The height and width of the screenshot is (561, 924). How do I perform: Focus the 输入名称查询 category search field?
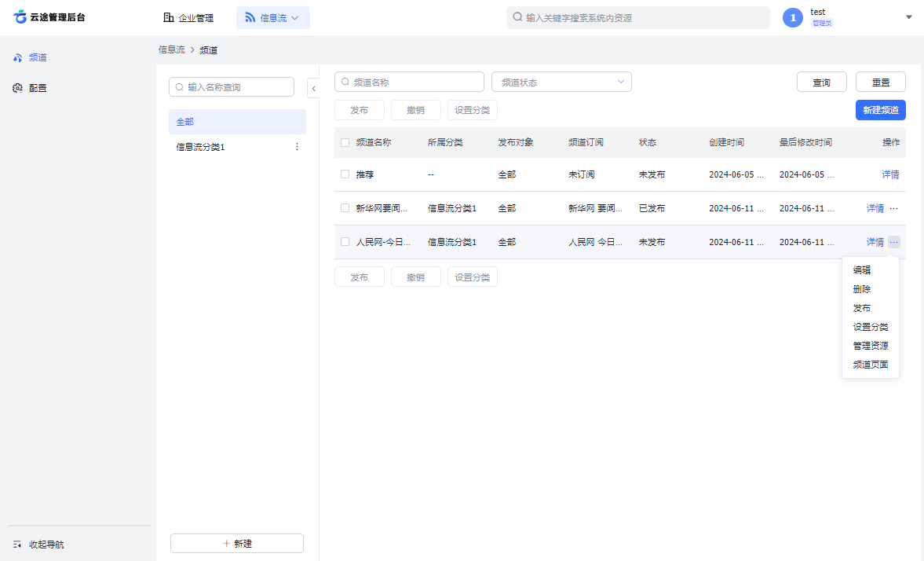tap(232, 86)
